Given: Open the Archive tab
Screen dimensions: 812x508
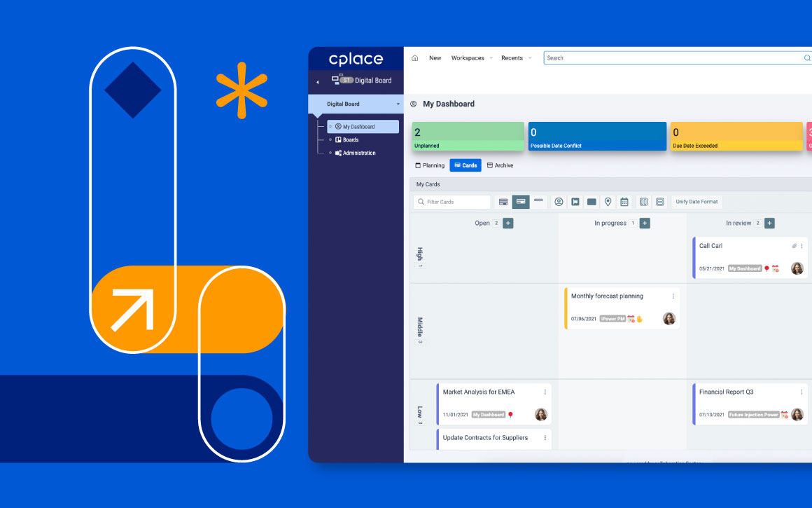Looking at the screenshot, I should click(500, 165).
